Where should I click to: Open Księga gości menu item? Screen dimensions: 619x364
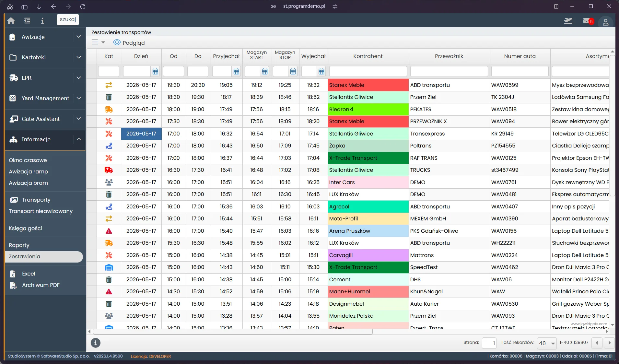25,228
